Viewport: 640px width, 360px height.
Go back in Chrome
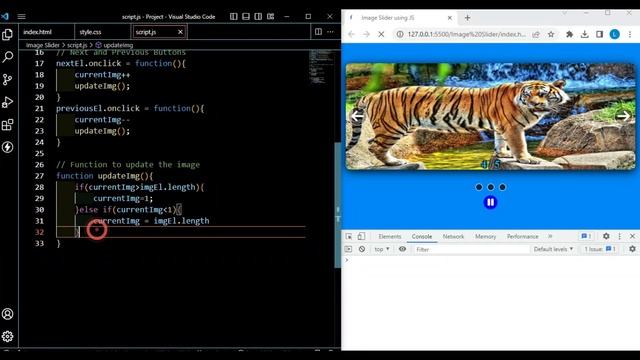[x=351, y=35]
